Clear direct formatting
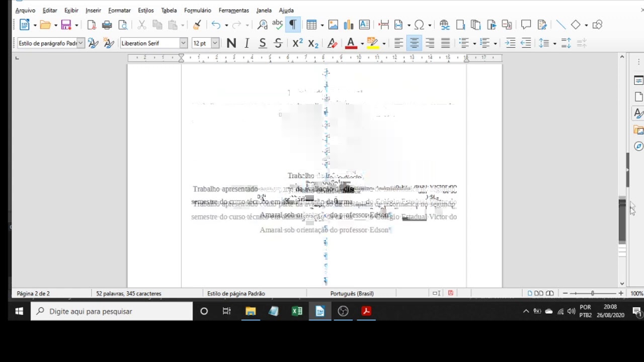Image resolution: width=644 pixels, height=362 pixels. 332,43
